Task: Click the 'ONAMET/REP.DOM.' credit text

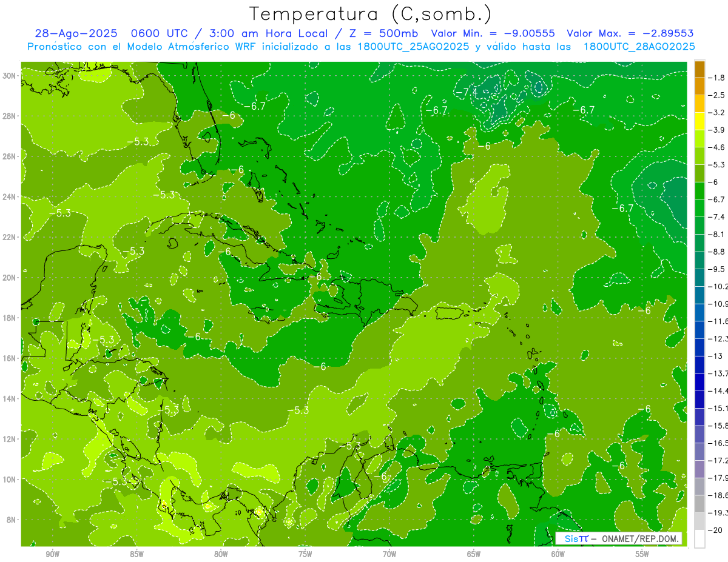Action: (x=641, y=538)
